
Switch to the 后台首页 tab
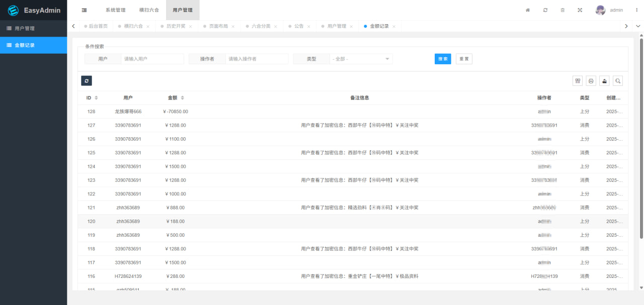pos(96,26)
